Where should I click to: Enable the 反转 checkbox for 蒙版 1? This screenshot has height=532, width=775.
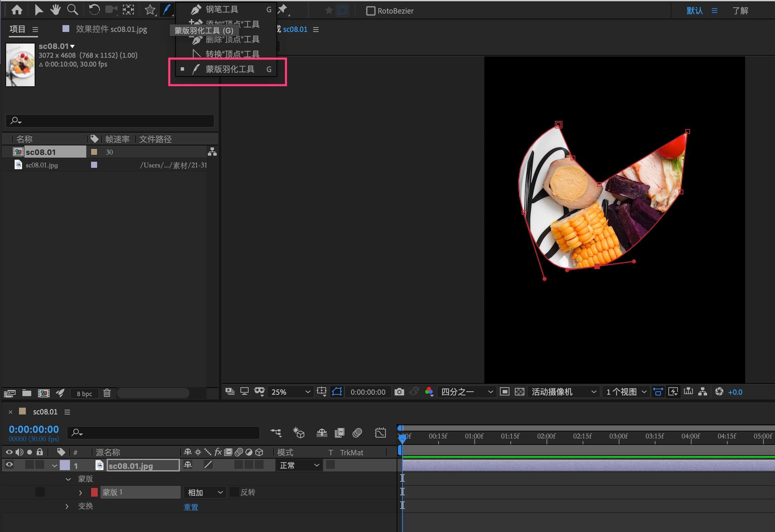(x=234, y=492)
